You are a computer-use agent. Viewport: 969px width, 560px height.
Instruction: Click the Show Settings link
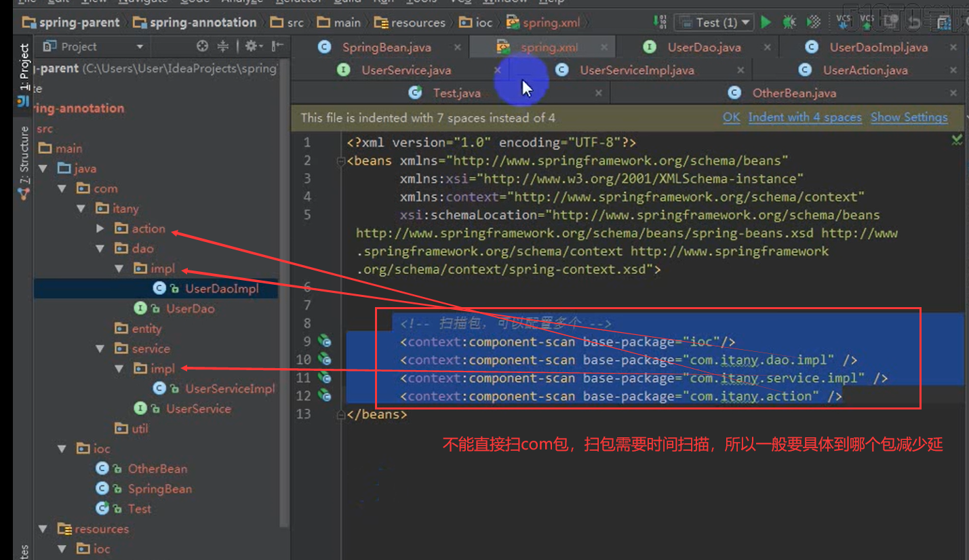[x=909, y=117]
